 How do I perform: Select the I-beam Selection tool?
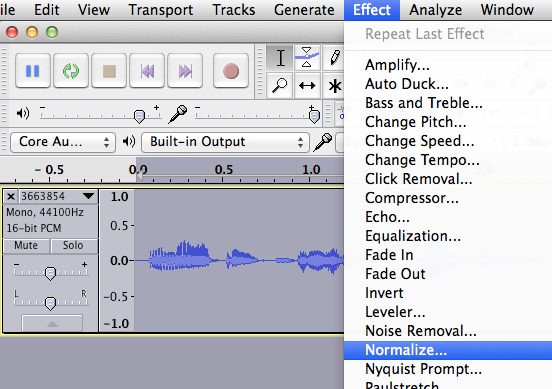point(280,57)
